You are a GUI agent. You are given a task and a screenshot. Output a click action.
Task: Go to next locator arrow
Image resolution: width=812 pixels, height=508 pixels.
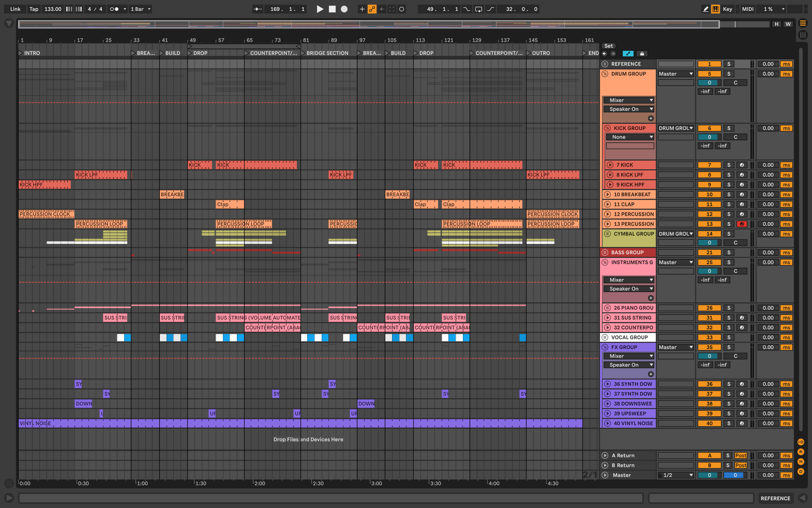click(613, 54)
